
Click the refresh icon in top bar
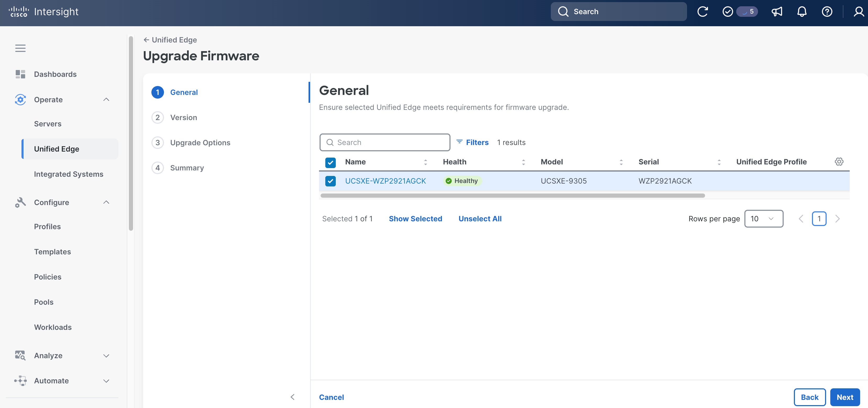(x=702, y=12)
